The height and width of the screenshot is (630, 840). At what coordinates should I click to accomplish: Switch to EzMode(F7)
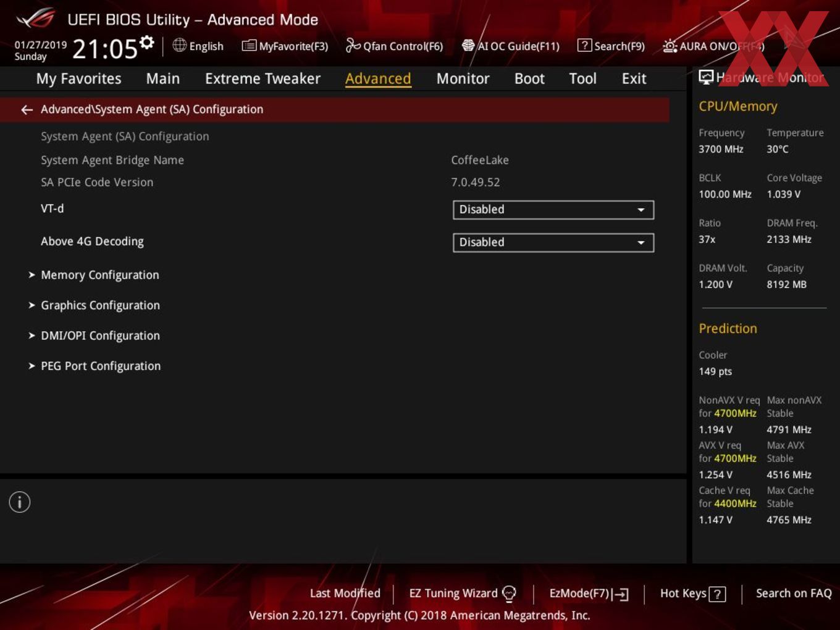pyautogui.click(x=589, y=594)
